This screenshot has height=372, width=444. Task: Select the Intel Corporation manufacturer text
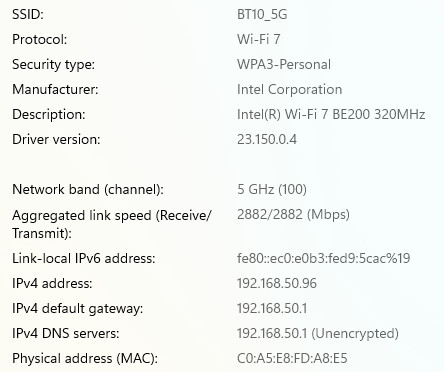click(x=289, y=89)
